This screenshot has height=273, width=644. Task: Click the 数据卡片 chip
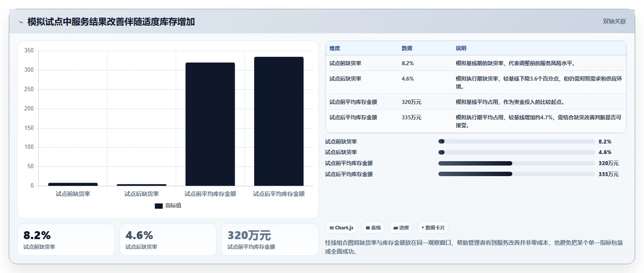[x=433, y=228]
